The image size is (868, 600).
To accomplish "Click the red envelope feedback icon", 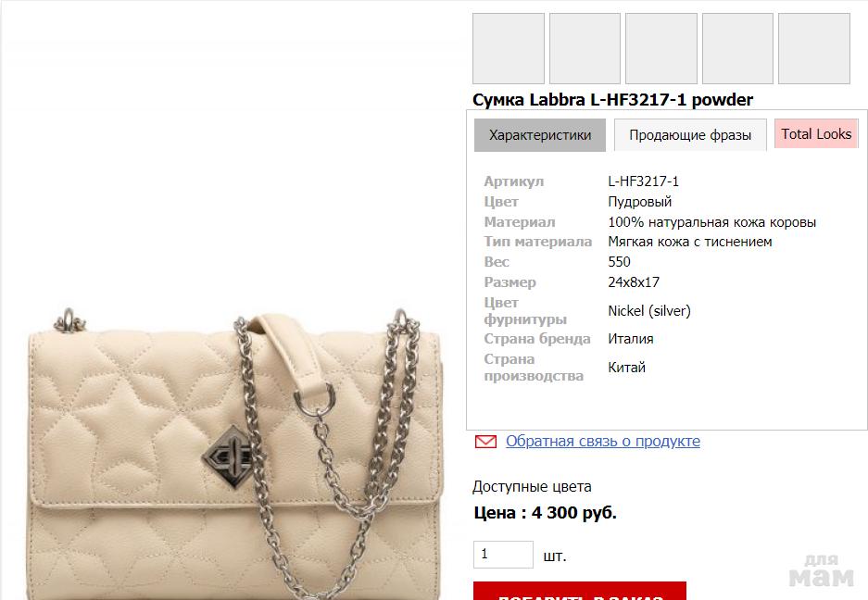I will (485, 441).
